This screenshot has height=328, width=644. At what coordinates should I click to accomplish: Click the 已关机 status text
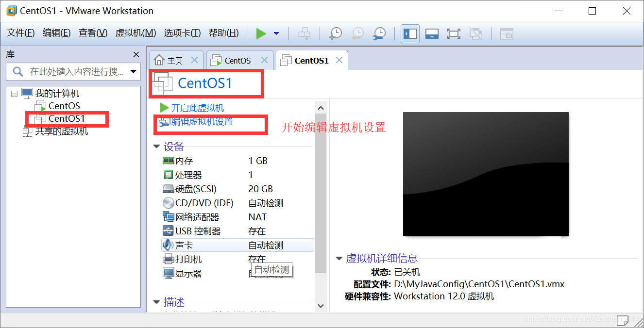(x=407, y=272)
